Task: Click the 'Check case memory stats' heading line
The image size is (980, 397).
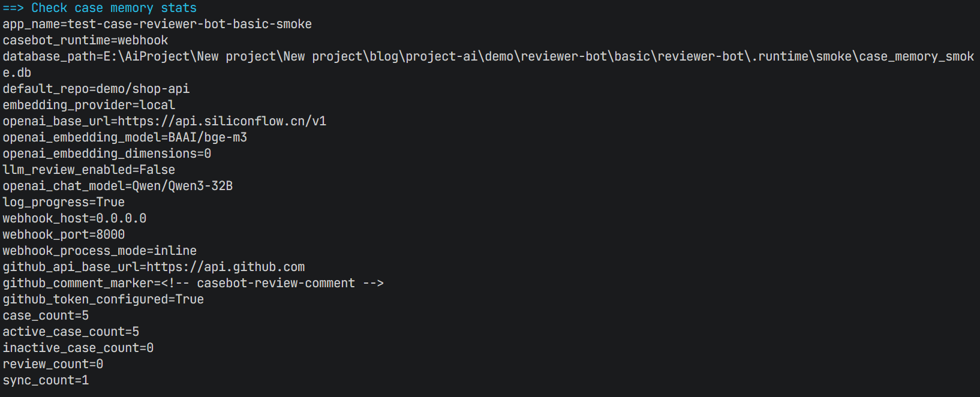Action: point(100,8)
